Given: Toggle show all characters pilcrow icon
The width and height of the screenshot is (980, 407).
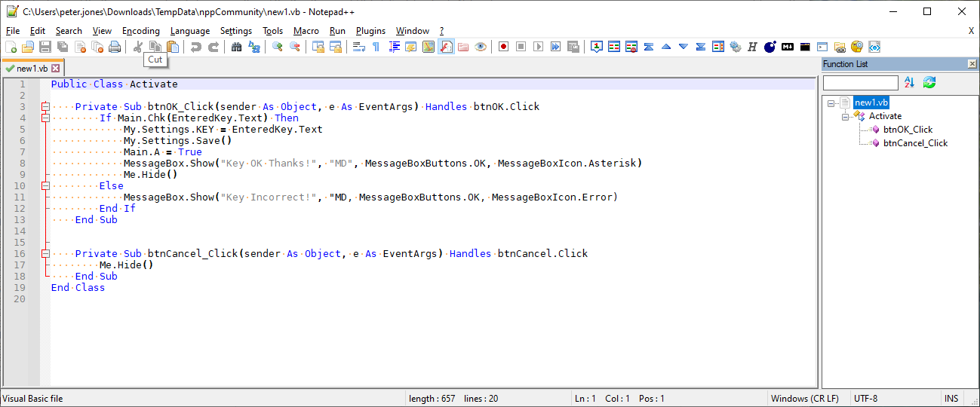Looking at the screenshot, I should 376,47.
